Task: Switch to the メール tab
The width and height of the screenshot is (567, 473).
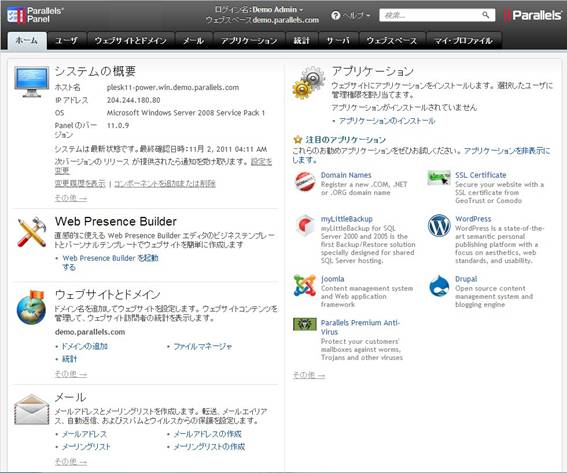Action: coord(193,41)
